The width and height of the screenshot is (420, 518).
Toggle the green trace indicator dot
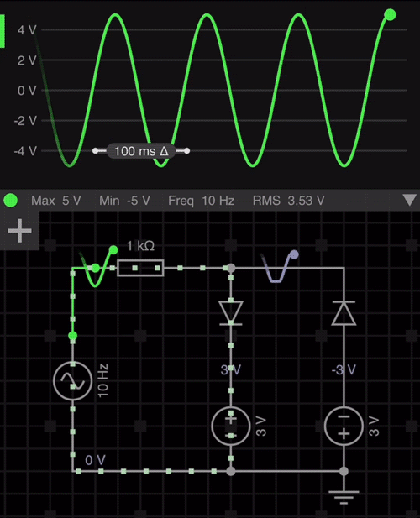(x=11, y=200)
